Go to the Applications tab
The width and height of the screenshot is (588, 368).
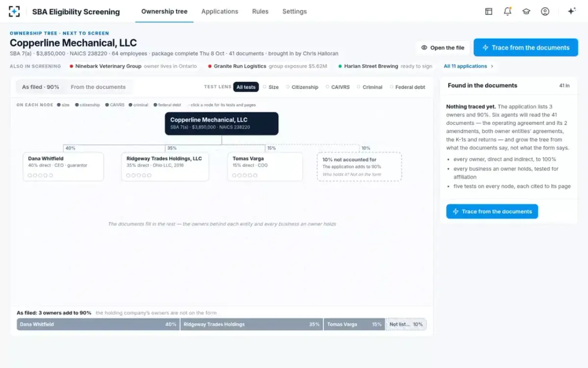220,11
